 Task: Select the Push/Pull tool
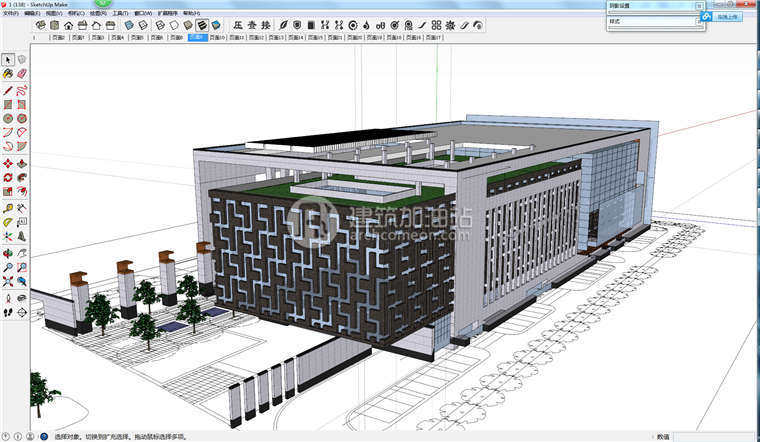pos(22,164)
